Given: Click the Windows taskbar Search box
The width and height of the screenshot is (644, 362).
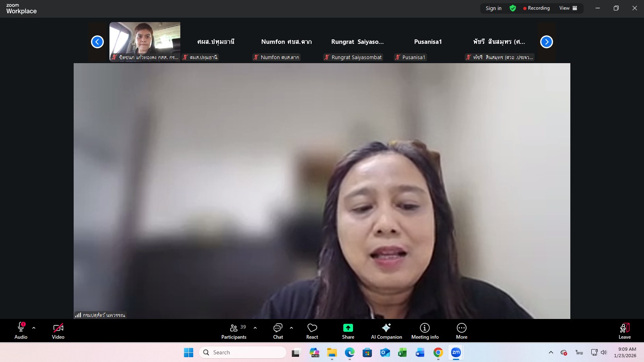Looking at the screenshot, I should tap(243, 352).
